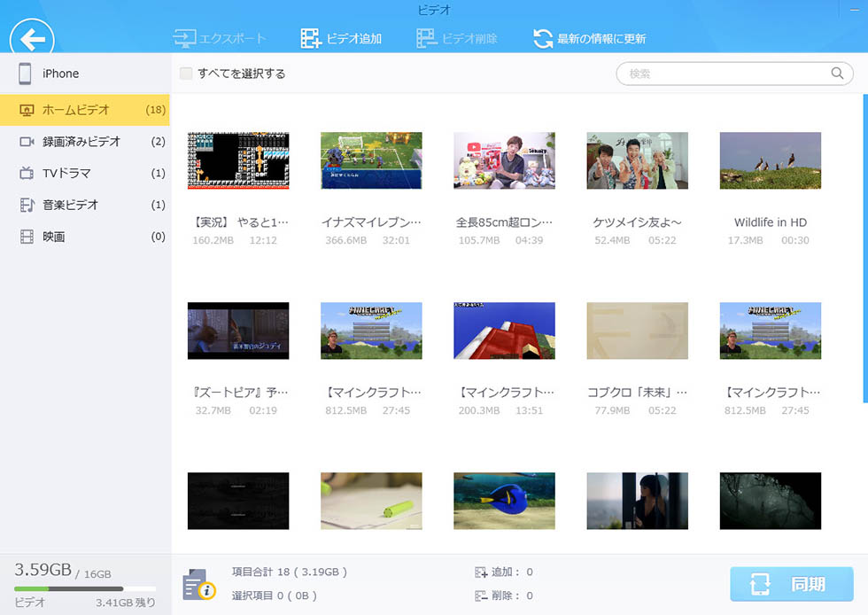
Task: Click the 00:30 duration text
Action: pyautogui.click(x=795, y=240)
